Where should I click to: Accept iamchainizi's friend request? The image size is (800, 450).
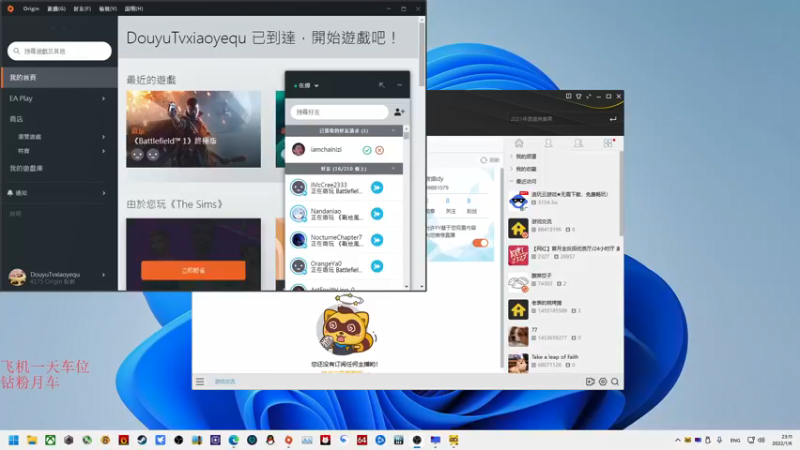point(367,150)
